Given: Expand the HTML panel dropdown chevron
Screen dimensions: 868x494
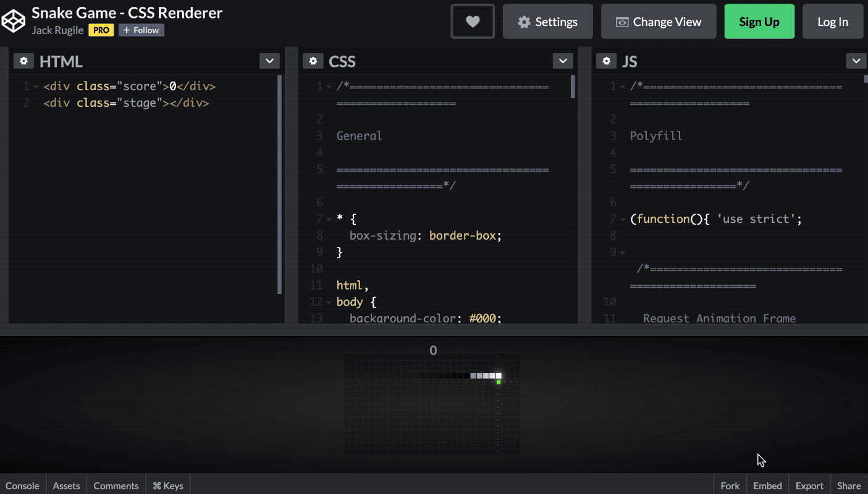Looking at the screenshot, I should coord(269,61).
